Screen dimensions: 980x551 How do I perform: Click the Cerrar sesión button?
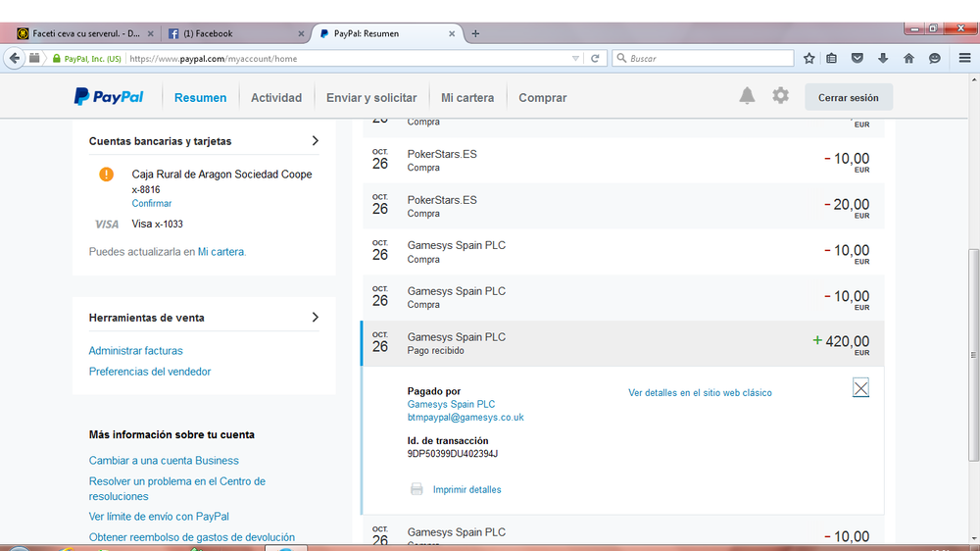pyautogui.click(x=848, y=98)
